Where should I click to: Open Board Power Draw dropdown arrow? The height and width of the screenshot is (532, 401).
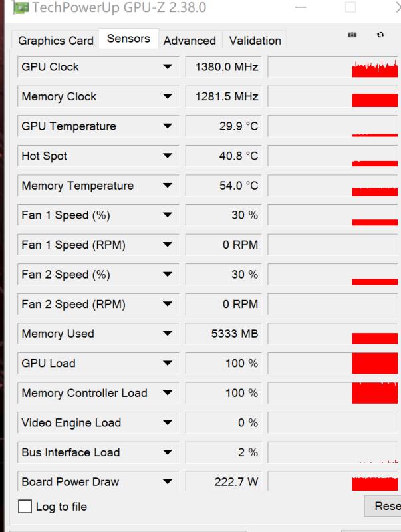pyautogui.click(x=168, y=482)
